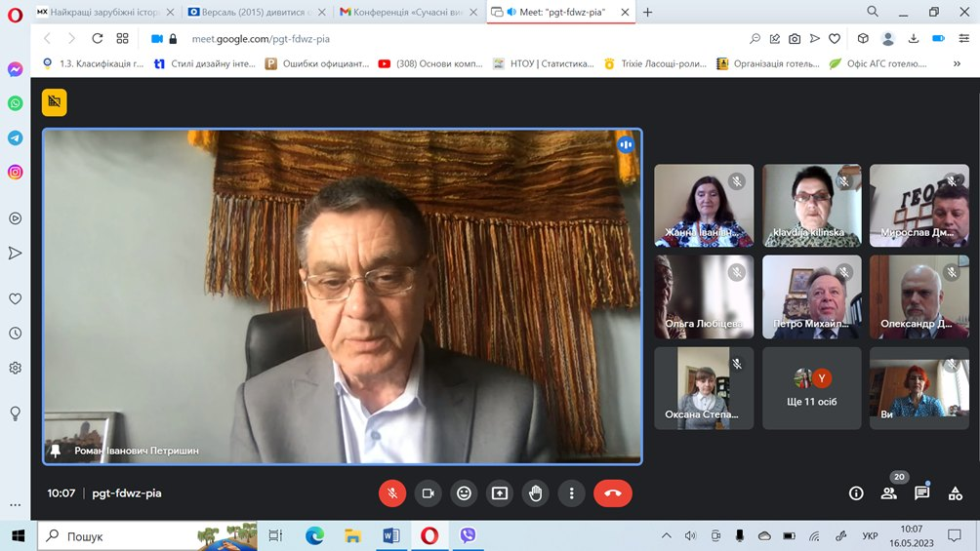
Task: Open meeting details info icon
Action: (x=856, y=493)
